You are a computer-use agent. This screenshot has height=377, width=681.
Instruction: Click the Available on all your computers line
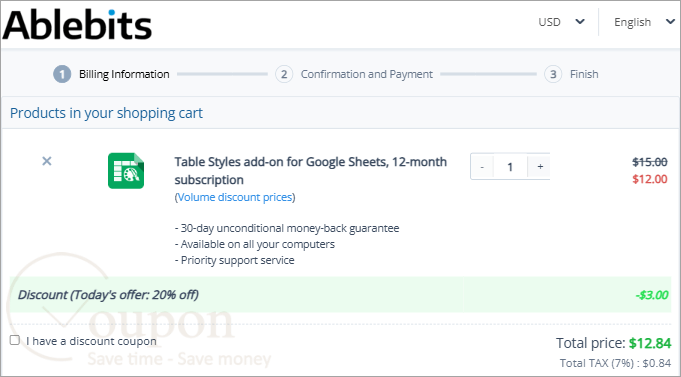[x=255, y=244]
